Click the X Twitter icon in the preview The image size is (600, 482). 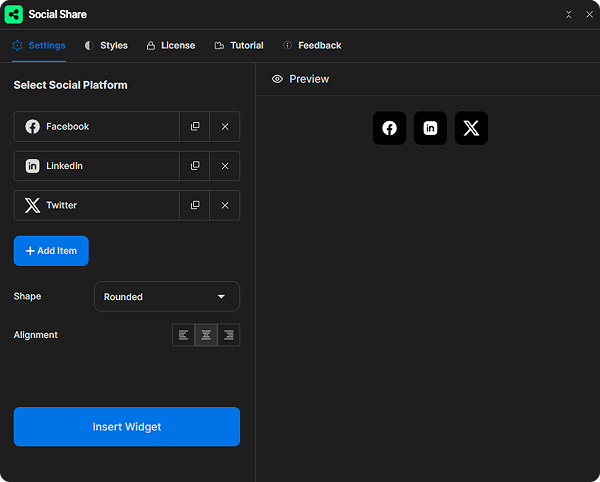[x=471, y=128]
